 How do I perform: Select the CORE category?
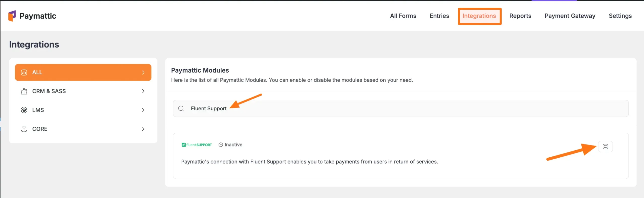[83, 129]
